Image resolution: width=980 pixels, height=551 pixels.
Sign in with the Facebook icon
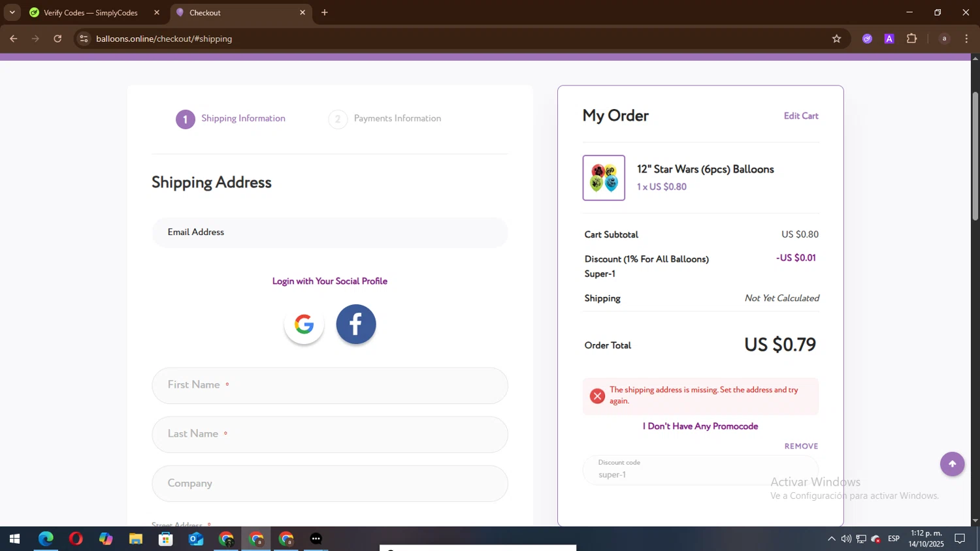pos(356,324)
